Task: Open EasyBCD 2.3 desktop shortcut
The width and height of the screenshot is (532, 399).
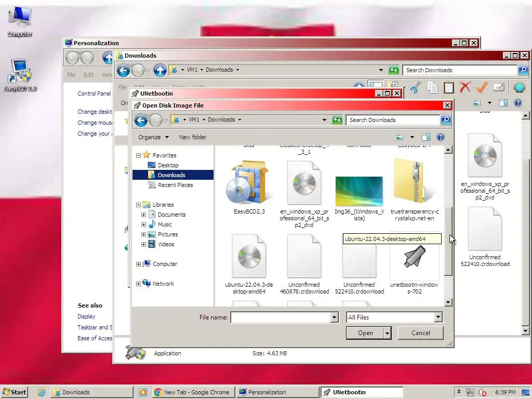Action: click(20, 75)
